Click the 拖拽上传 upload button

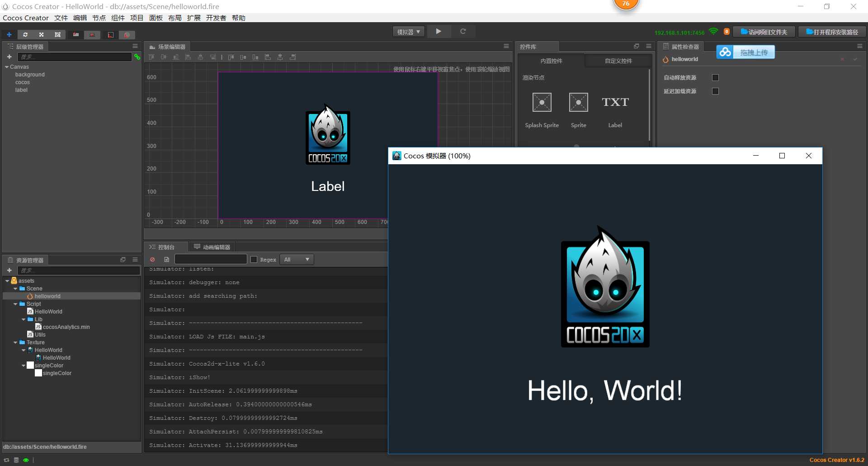[x=745, y=52]
